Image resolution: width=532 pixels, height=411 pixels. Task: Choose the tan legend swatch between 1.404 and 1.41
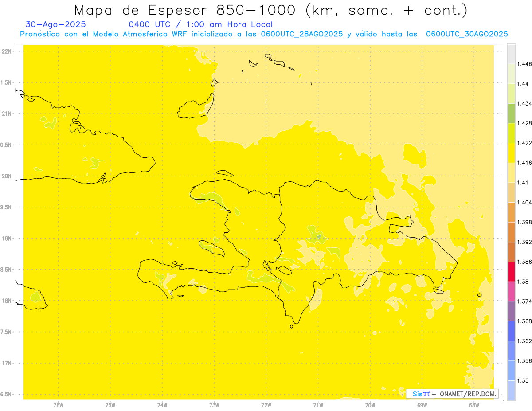511,192
